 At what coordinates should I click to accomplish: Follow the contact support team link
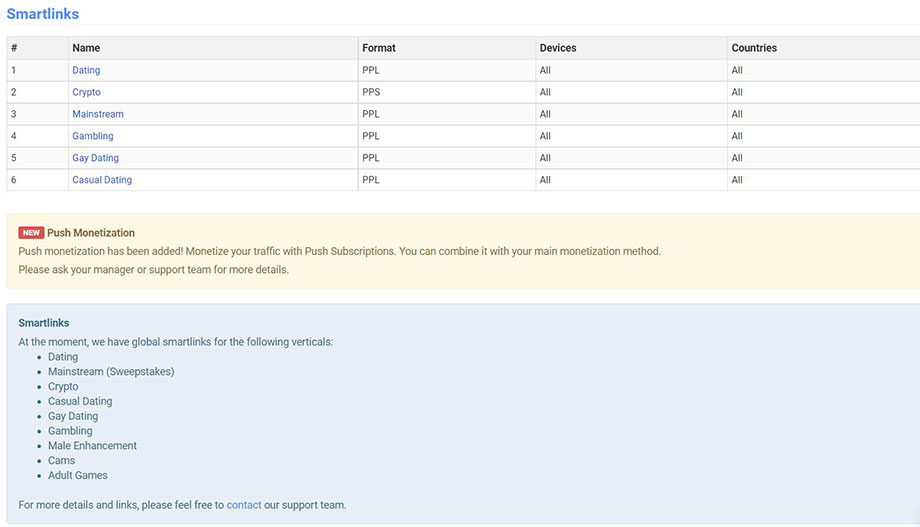click(244, 505)
